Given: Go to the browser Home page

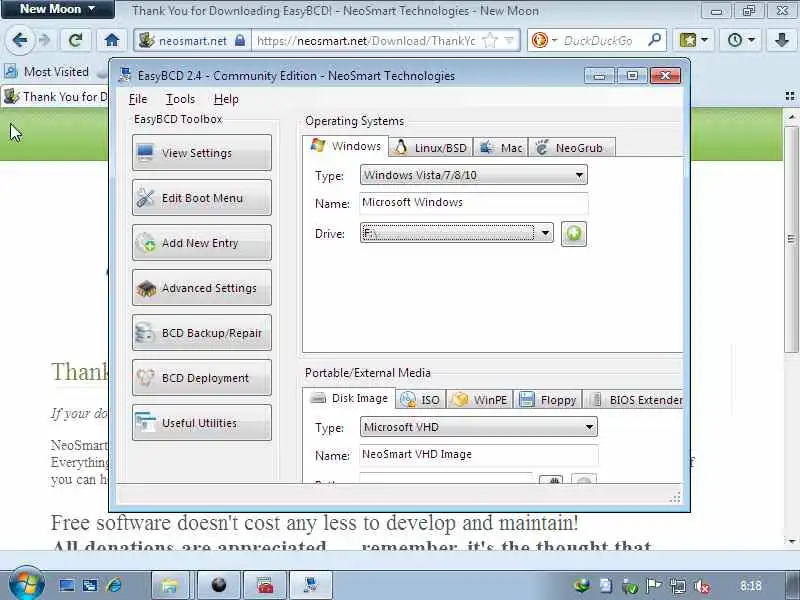Looking at the screenshot, I should tap(112, 40).
